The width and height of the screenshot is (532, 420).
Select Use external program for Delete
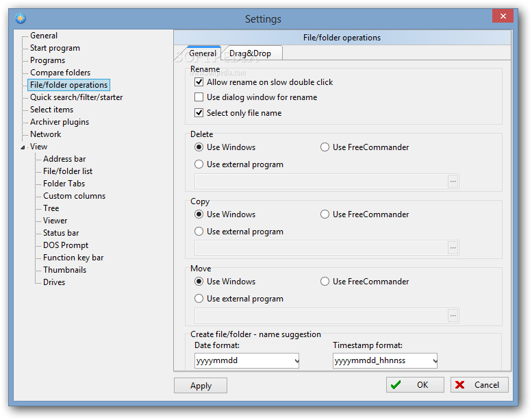(199, 164)
